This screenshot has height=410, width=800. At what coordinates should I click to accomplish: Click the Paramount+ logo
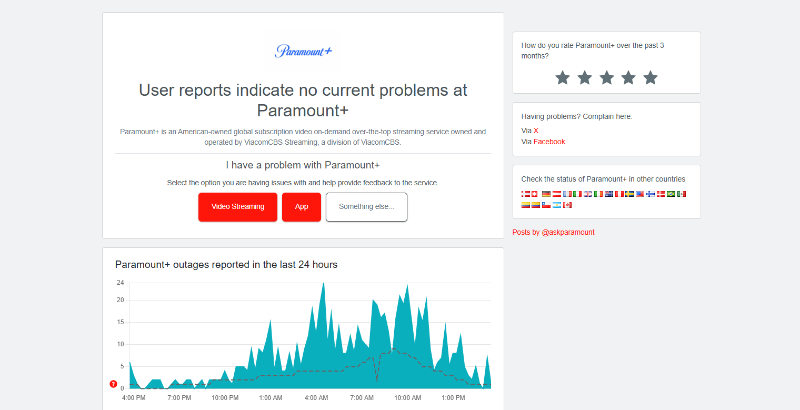pos(304,50)
